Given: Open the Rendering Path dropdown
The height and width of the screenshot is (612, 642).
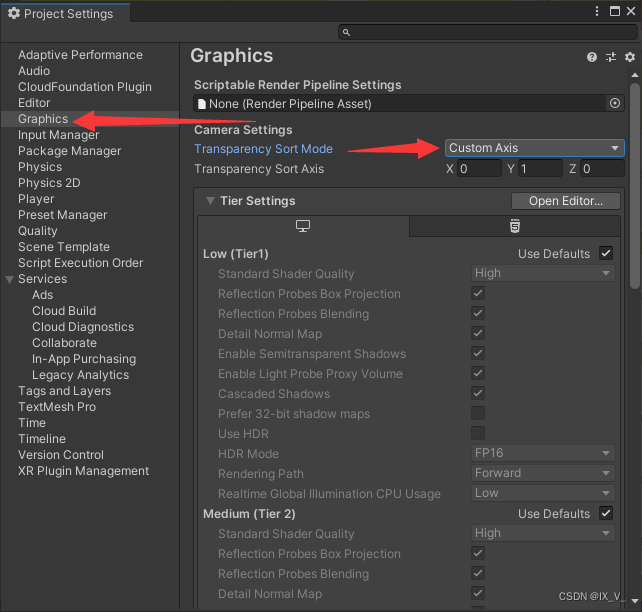Looking at the screenshot, I should 543,473.
